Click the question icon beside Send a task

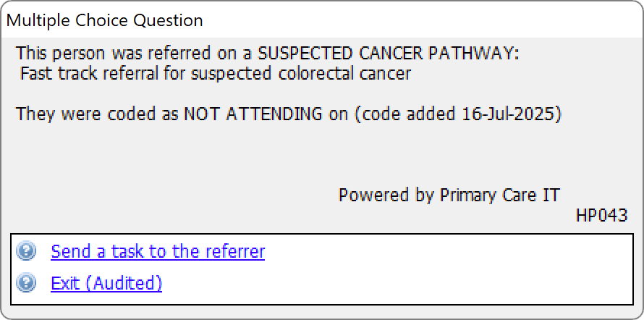coord(26,251)
